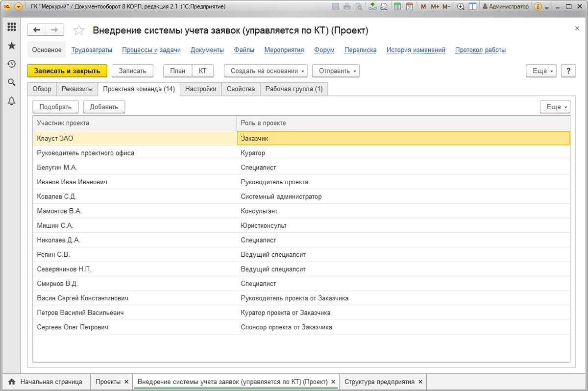
Task: Expand the 'Отправить' dropdown
Action: point(336,71)
